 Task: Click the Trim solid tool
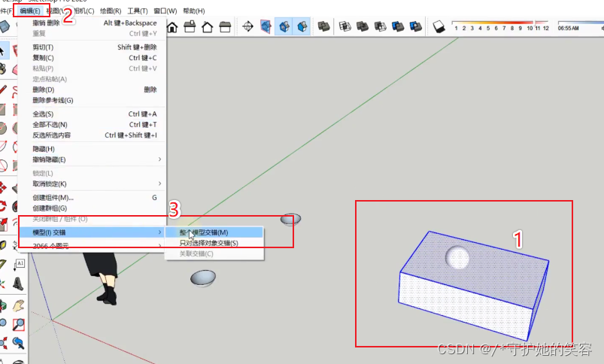click(398, 26)
